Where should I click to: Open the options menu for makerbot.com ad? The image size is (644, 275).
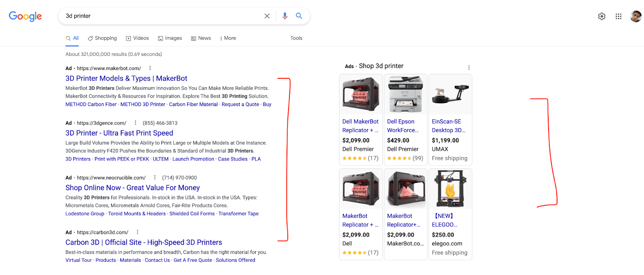click(x=150, y=68)
